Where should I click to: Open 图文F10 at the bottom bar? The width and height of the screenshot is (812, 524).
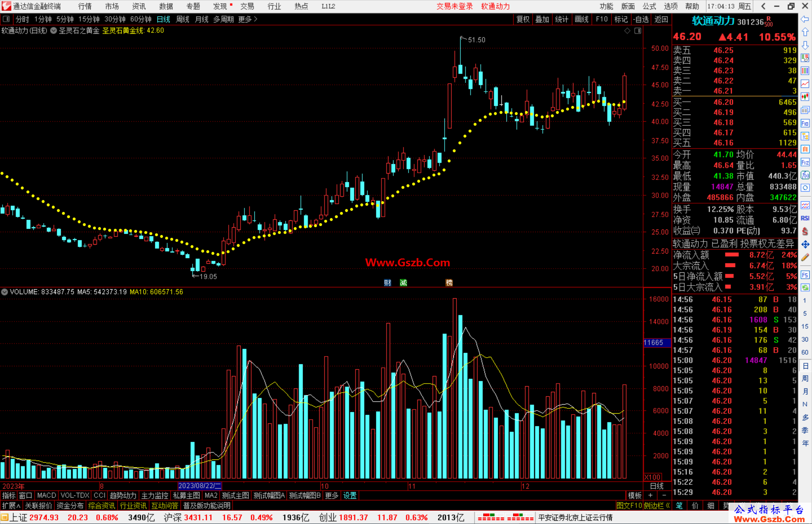(629, 506)
